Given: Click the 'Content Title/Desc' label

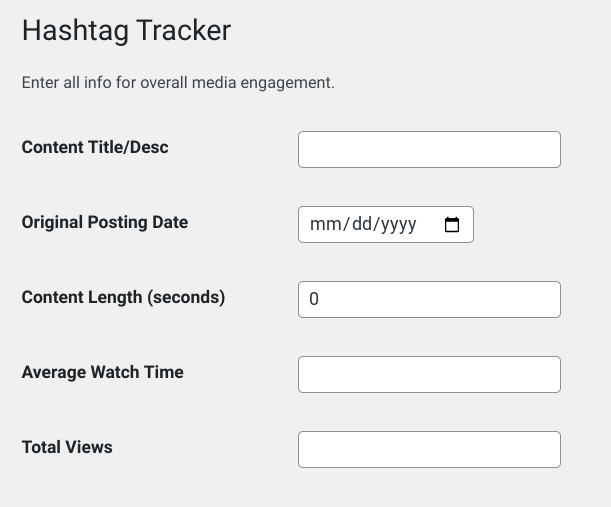Looking at the screenshot, I should (95, 147).
